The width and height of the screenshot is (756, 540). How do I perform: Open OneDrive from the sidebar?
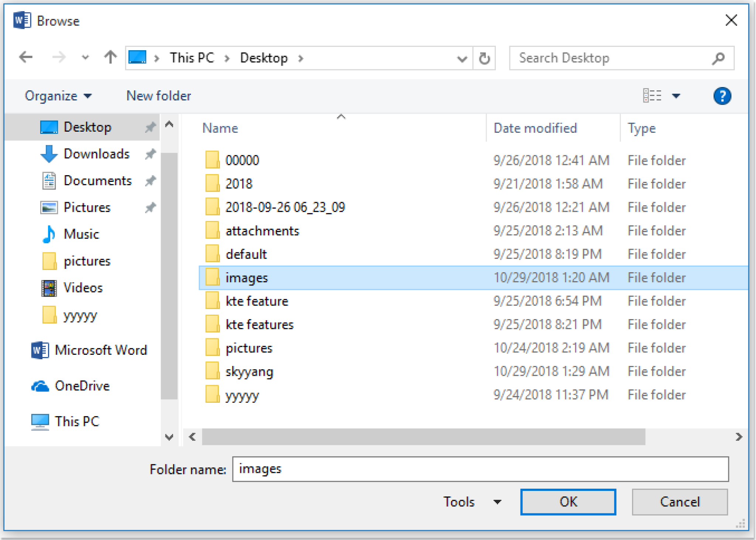click(83, 385)
